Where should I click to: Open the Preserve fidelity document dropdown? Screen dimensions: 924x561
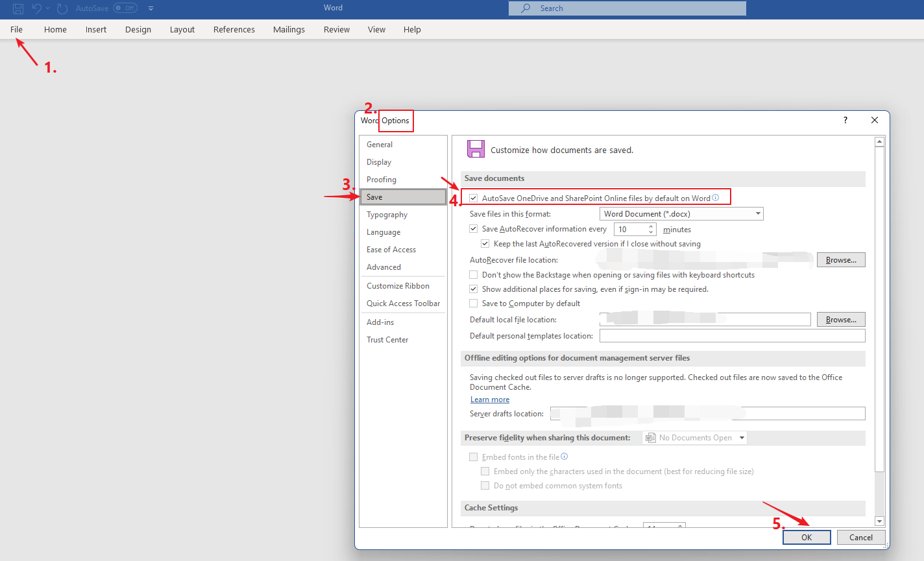(x=742, y=438)
